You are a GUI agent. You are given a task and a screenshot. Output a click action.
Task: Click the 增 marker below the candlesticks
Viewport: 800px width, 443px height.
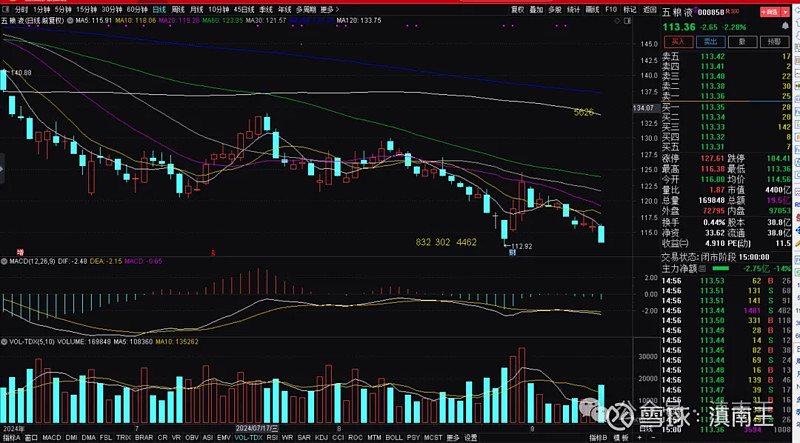pos(20,252)
